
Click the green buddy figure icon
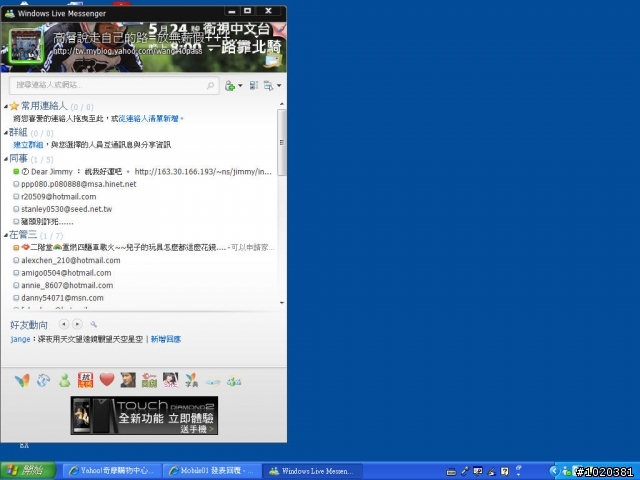click(64, 380)
